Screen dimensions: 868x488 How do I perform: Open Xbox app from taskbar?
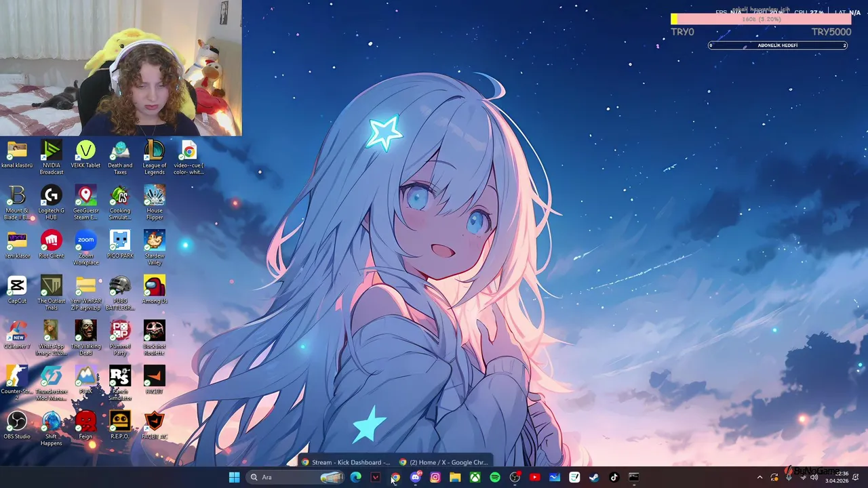(x=475, y=477)
